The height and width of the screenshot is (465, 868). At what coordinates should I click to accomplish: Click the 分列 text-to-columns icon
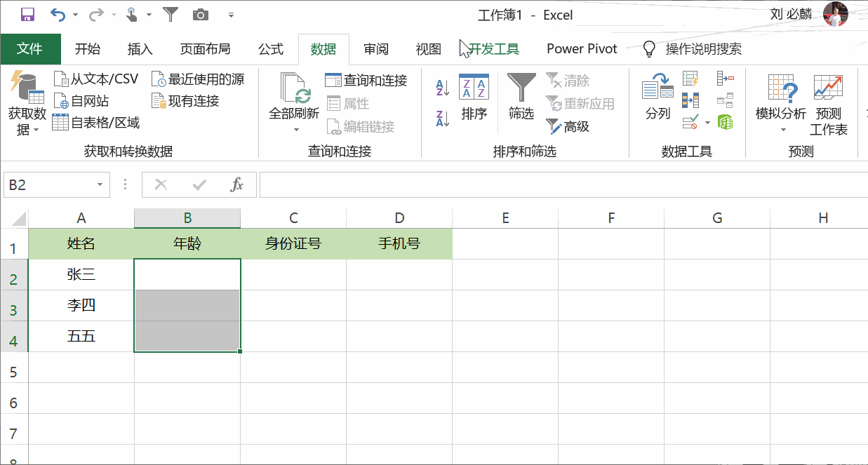pyautogui.click(x=657, y=97)
